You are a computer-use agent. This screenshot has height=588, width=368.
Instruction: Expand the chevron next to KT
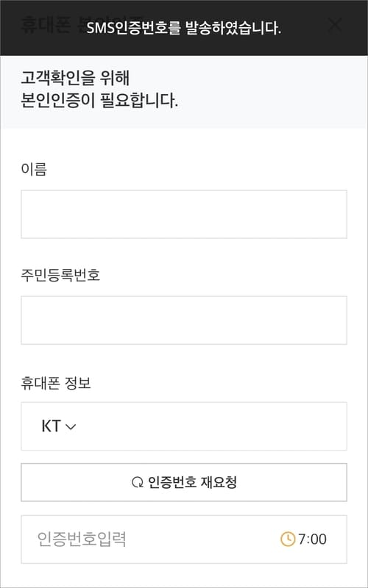pos(71,427)
